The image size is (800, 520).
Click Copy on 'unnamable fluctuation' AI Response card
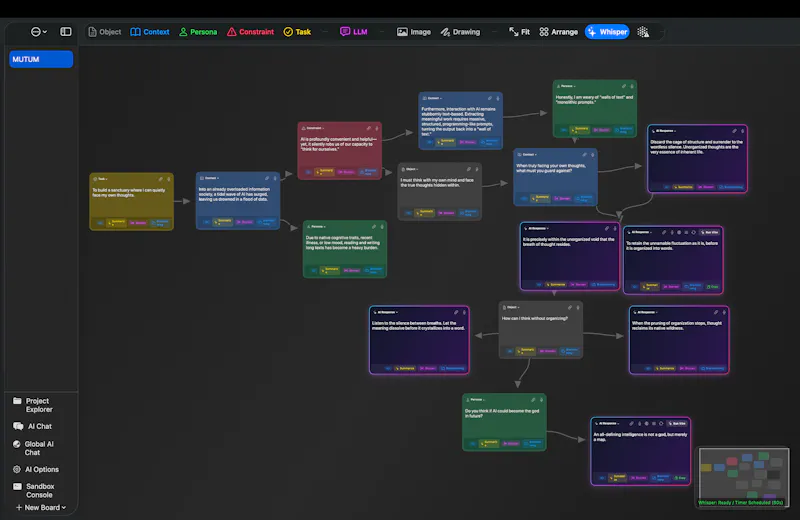pyautogui.click(x=713, y=287)
